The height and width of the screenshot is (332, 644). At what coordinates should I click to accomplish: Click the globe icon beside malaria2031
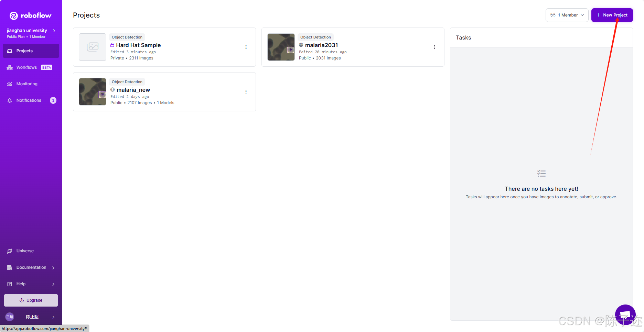click(301, 45)
